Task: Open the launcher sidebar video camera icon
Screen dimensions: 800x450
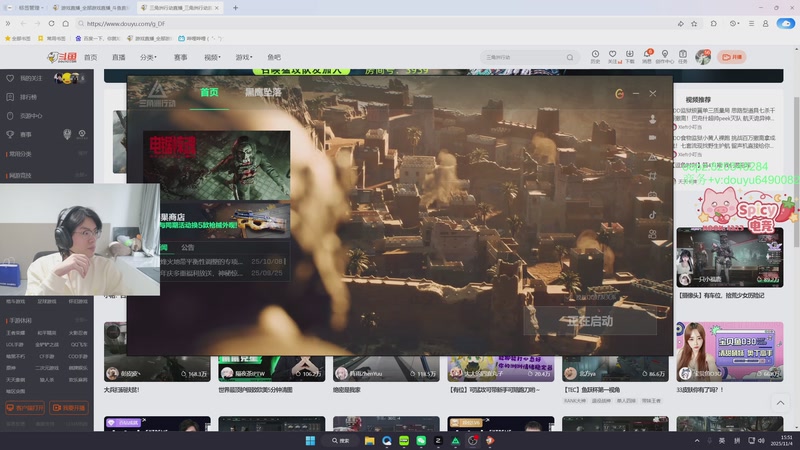Action: pos(653,138)
